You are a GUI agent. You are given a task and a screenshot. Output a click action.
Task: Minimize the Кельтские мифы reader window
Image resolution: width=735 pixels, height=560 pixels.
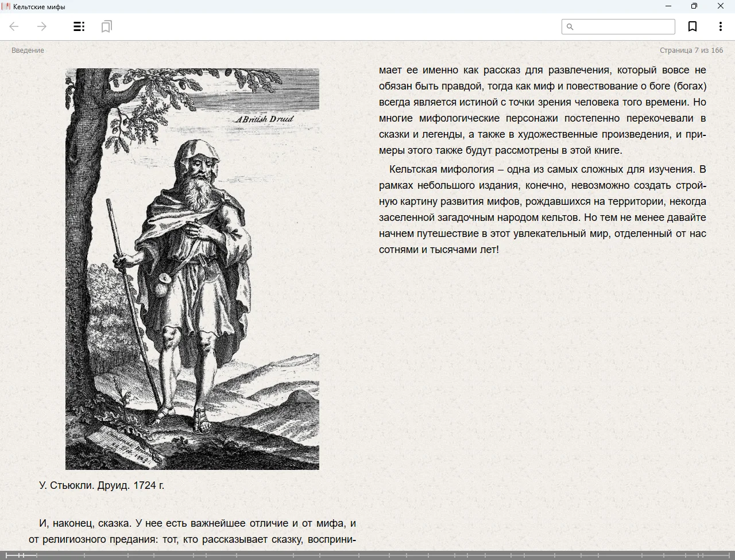coord(668,6)
